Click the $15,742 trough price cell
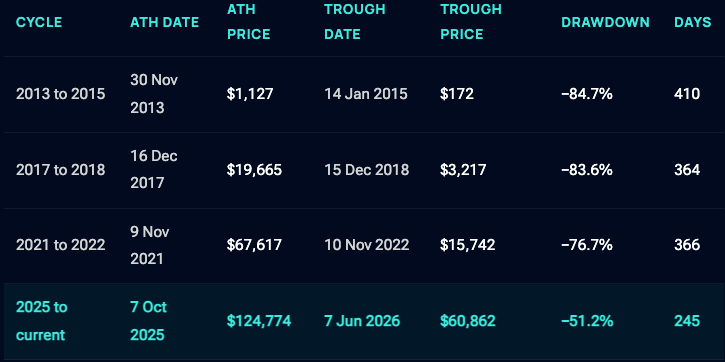 pos(467,245)
